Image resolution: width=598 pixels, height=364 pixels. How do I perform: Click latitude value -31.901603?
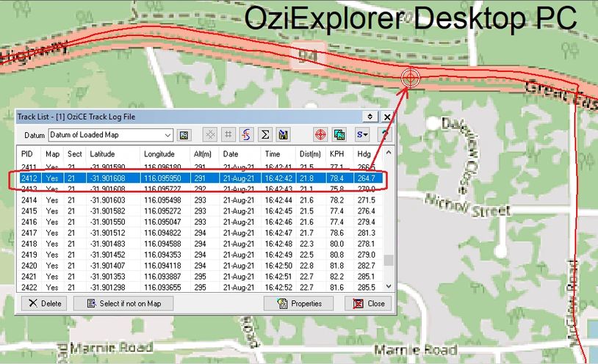coord(107,200)
